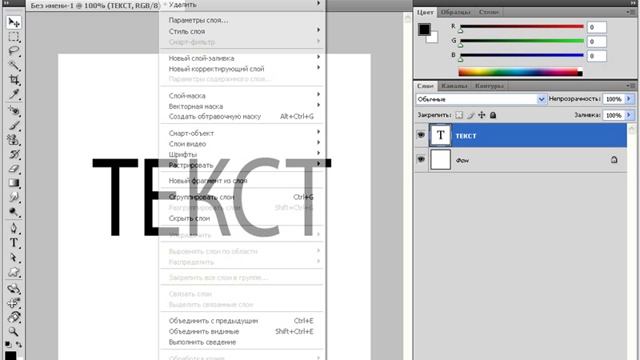Screen dimensions: 640x360
Task: Choose Объединить видимые menu item
Action: [244, 331]
